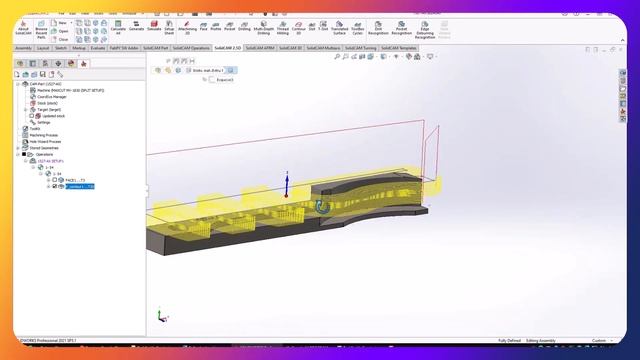Select the Drilling operation tool
640x360 pixels.
tap(244, 27)
